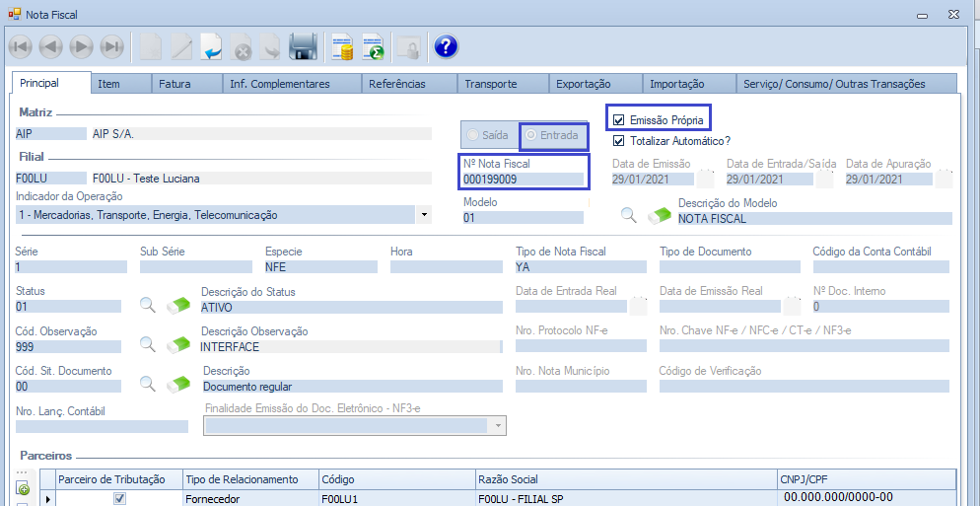The width and height of the screenshot is (980, 506).
Task: Open the blue Help question mark
Action: 446,46
